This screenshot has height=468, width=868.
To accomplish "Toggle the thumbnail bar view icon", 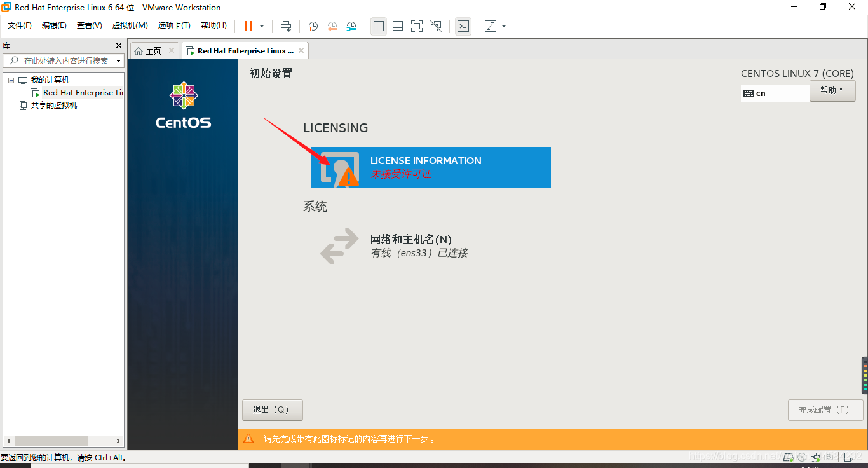I will pos(398,26).
